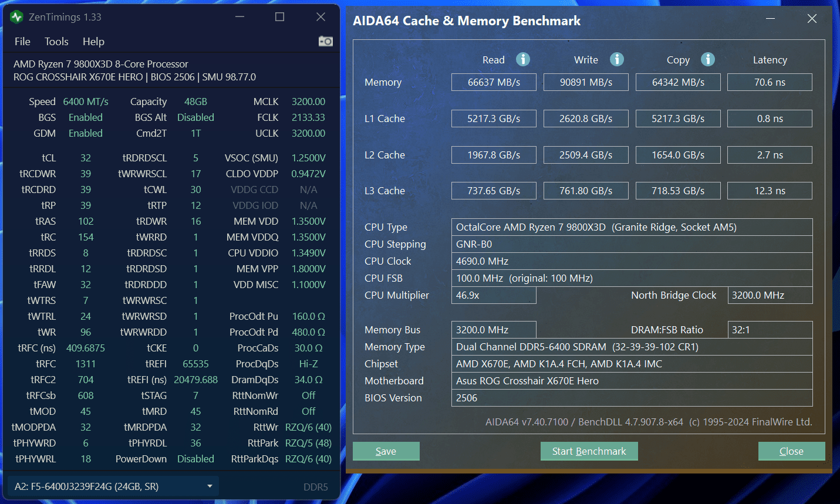Click the Copy info icon in AIDA64
840x504 pixels.
[x=708, y=59]
